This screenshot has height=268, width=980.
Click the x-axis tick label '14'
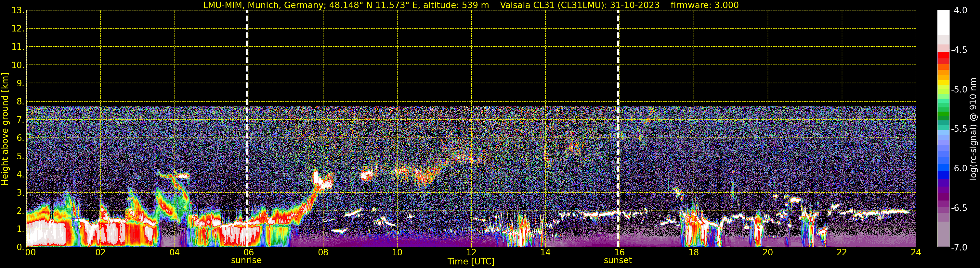click(x=545, y=252)
